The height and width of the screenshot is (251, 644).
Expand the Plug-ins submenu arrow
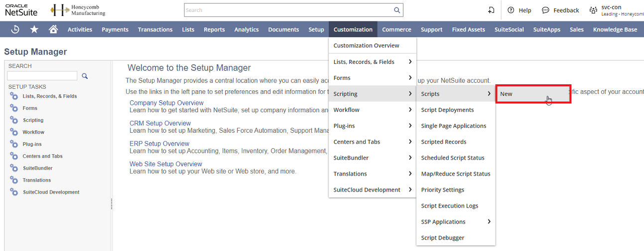[410, 126]
